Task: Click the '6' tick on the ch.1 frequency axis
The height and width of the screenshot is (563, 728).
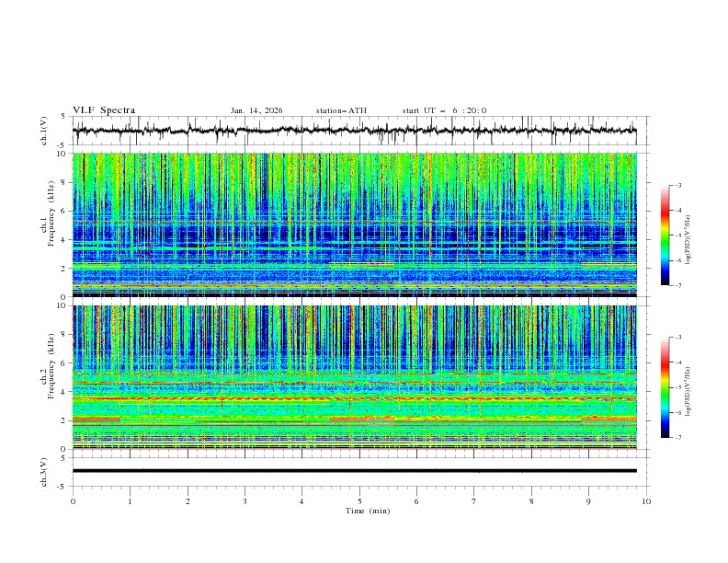Action: (64, 211)
